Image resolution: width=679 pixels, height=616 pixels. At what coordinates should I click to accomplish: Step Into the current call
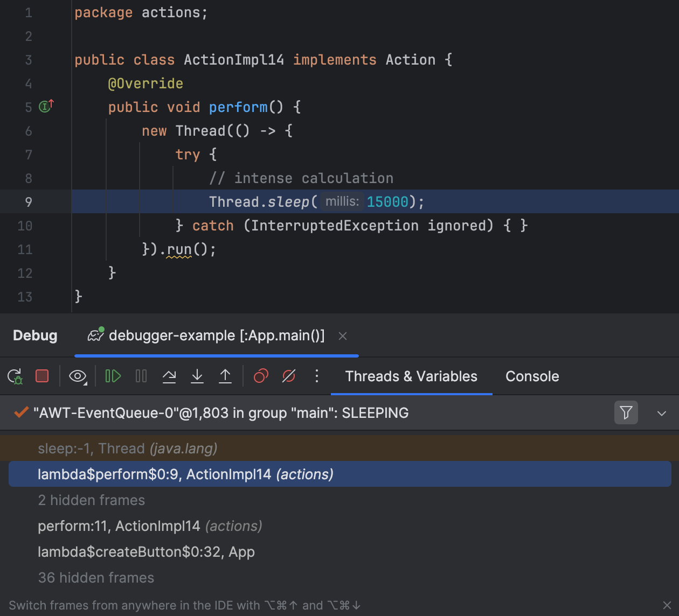tap(197, 376)
